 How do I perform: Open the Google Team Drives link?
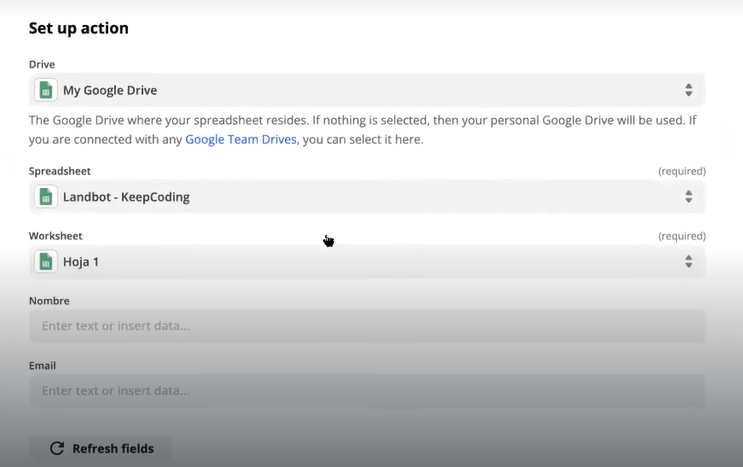tap(241, 139)
